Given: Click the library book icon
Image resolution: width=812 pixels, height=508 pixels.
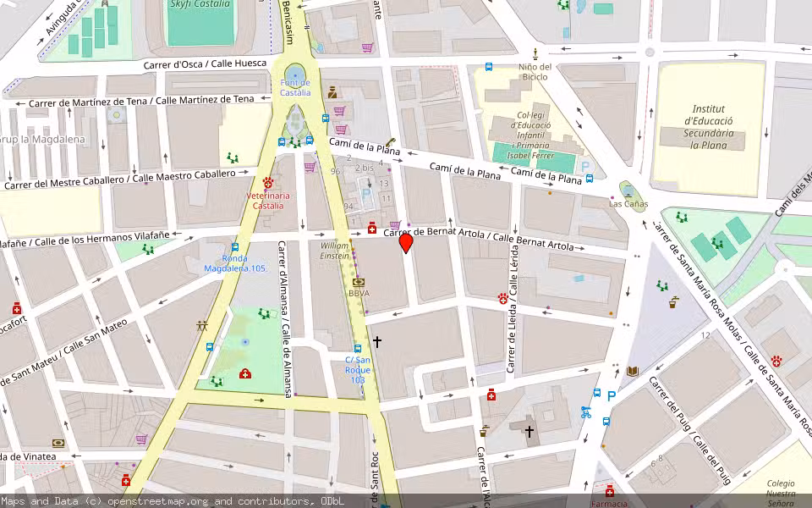Looking at the screenshot, I should (633, 371).
